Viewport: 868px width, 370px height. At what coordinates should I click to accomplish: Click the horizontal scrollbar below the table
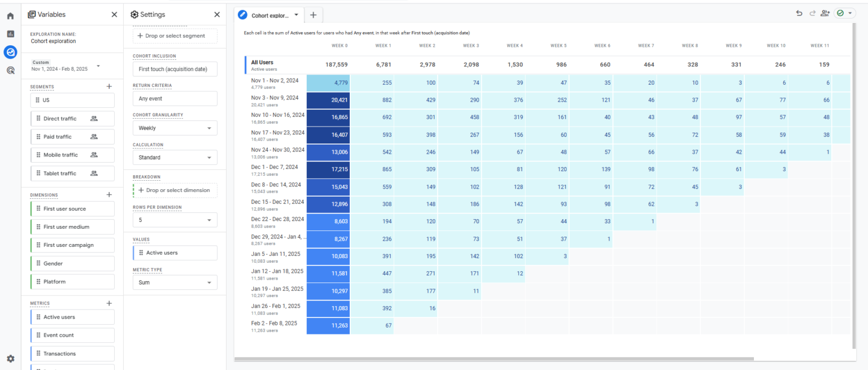pyautogui.click(x=494, y=359)
